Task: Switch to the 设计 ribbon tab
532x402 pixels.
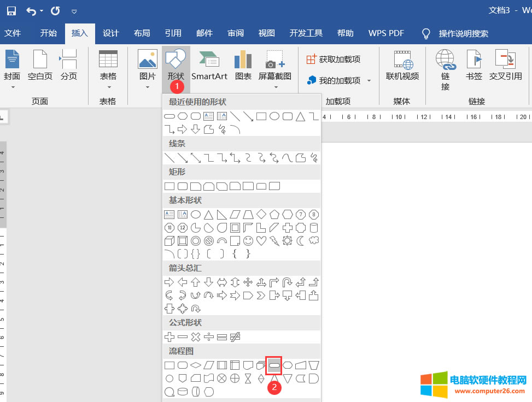Action: (x=110, y=33)
